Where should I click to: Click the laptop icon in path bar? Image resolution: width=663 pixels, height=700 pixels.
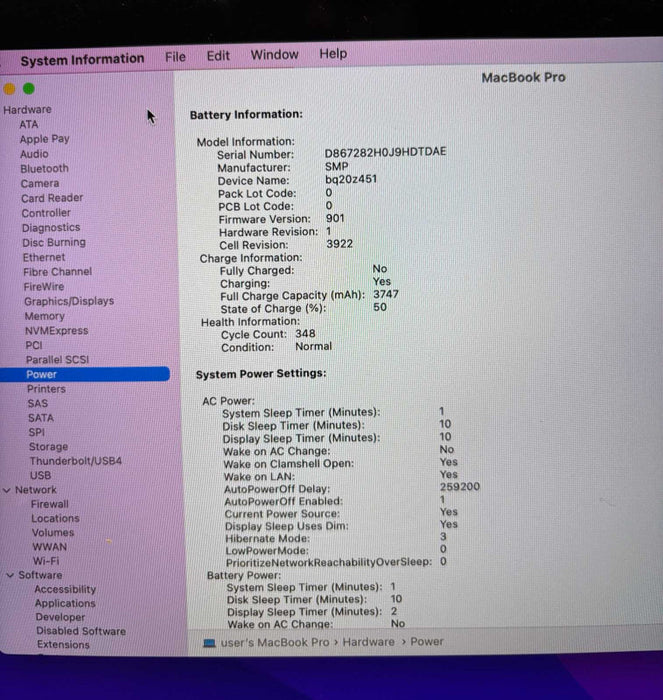coord(209,643)
